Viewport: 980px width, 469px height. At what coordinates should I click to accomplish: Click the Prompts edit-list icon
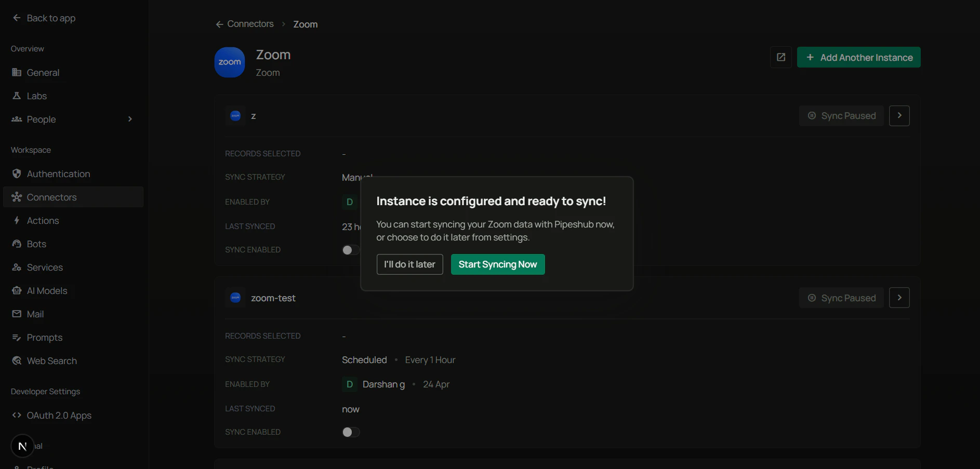click(17, 337)
